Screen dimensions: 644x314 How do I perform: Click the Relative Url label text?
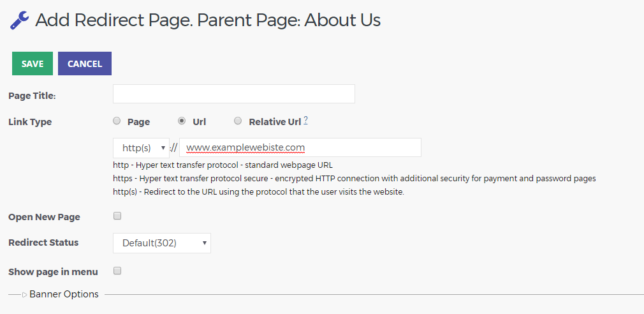point(275,122)
